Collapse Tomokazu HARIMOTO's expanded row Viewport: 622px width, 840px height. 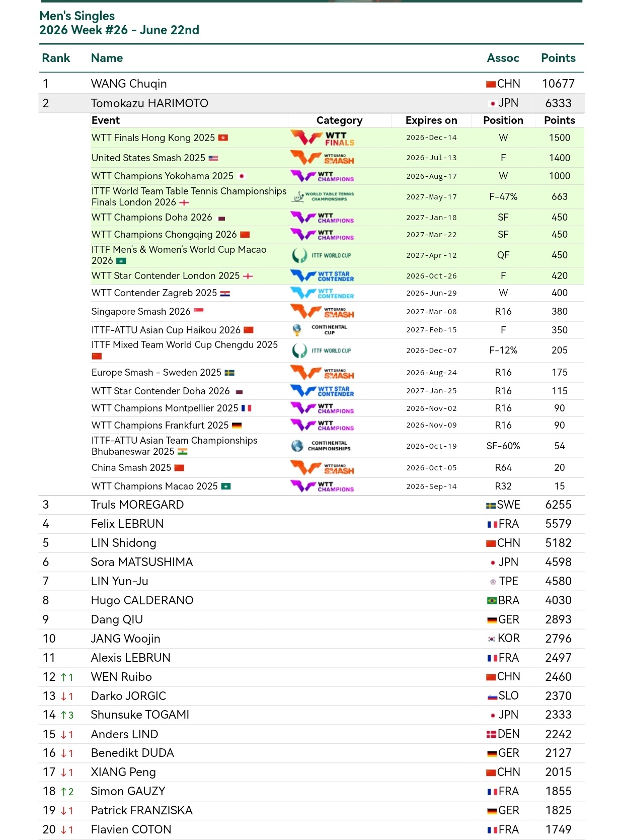pos(312,103)
